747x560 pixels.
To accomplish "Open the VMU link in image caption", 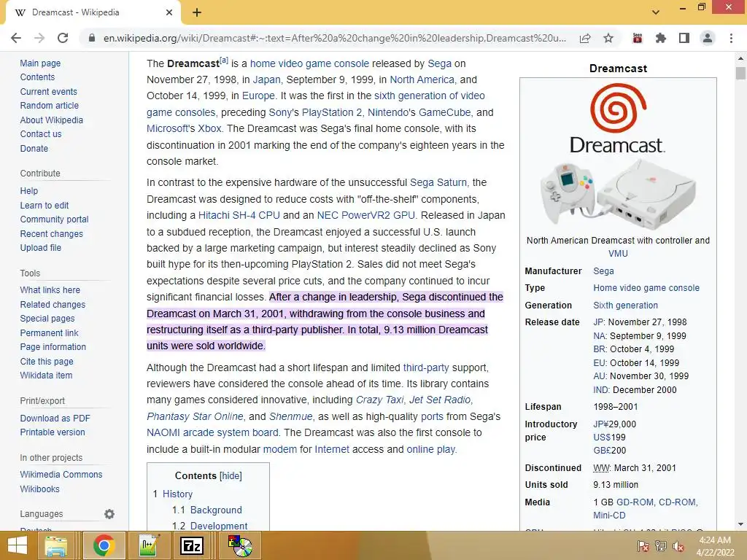I will [618, 254].
